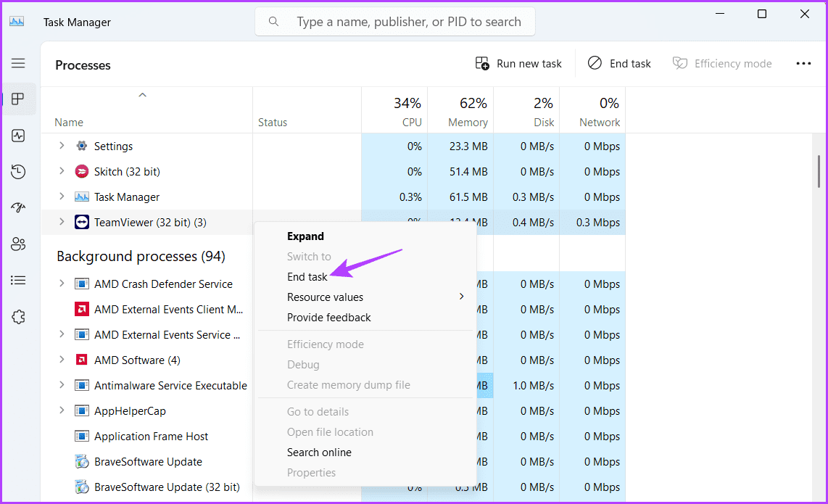828x504 pixels.
Task: Click the Task Manager title bar icon
Action: 17,22
